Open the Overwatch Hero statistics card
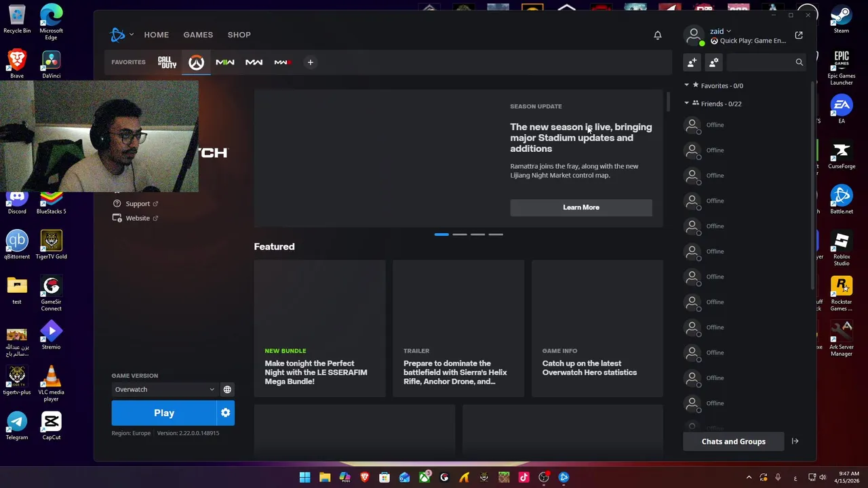 [x=597, y=328]
